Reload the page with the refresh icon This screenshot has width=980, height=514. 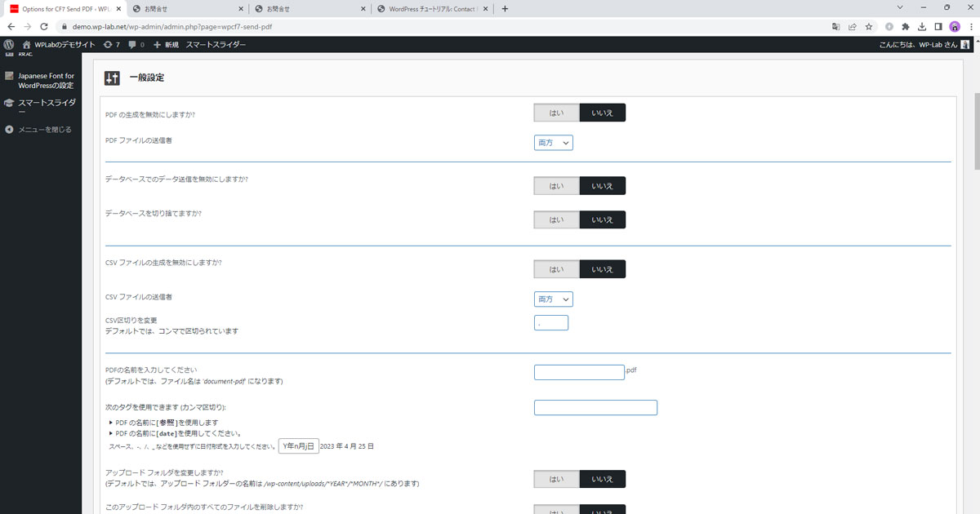pyautogui.click(x=44, y=26)
